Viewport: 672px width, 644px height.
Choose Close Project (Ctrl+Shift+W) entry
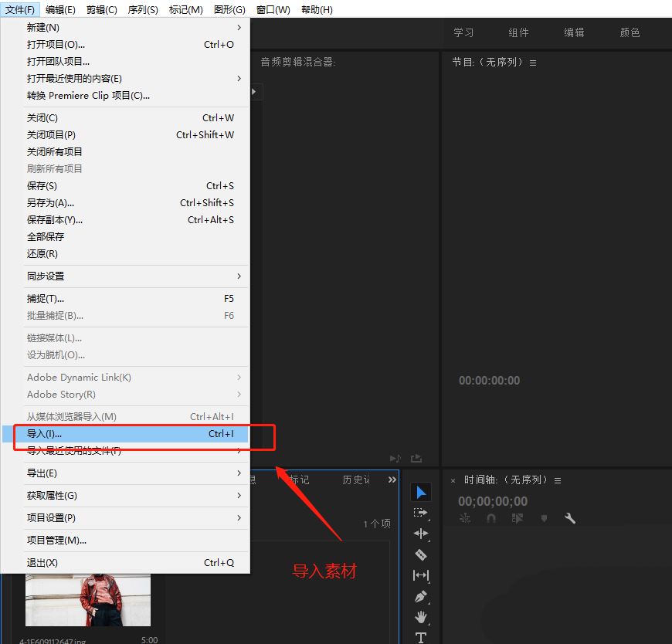point(125,135)
